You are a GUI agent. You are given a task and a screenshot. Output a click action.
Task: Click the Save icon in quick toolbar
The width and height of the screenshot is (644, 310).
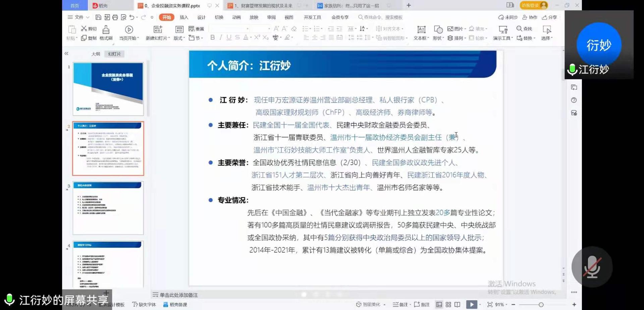coord(98,17)
